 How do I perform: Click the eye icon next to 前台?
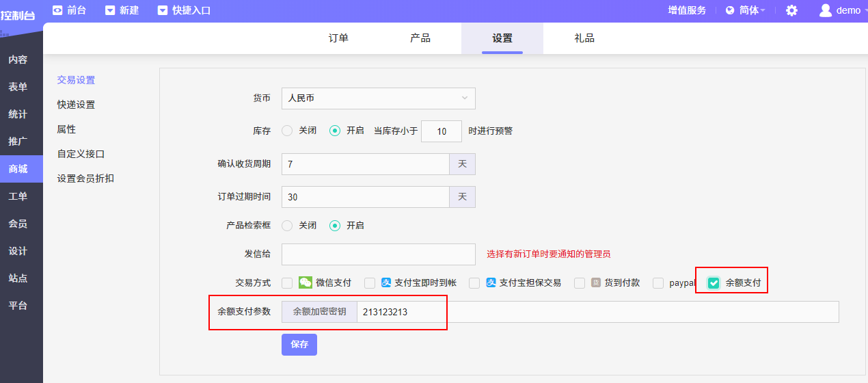pos(57,10)
